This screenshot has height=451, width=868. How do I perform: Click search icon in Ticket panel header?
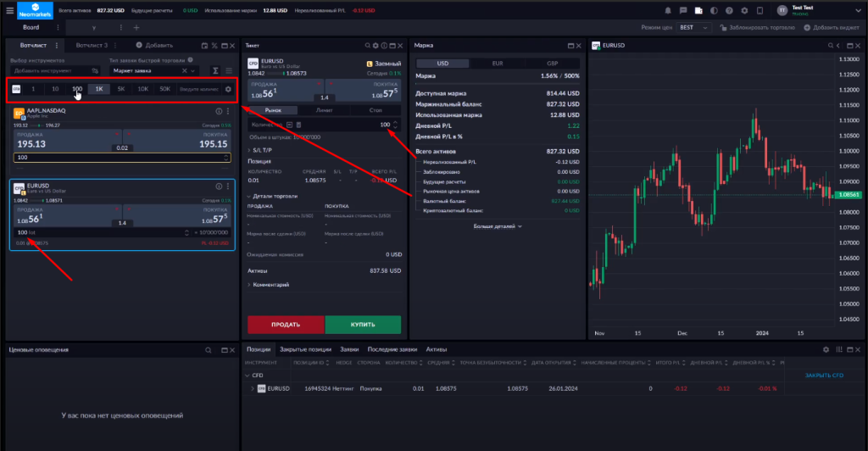368,46
